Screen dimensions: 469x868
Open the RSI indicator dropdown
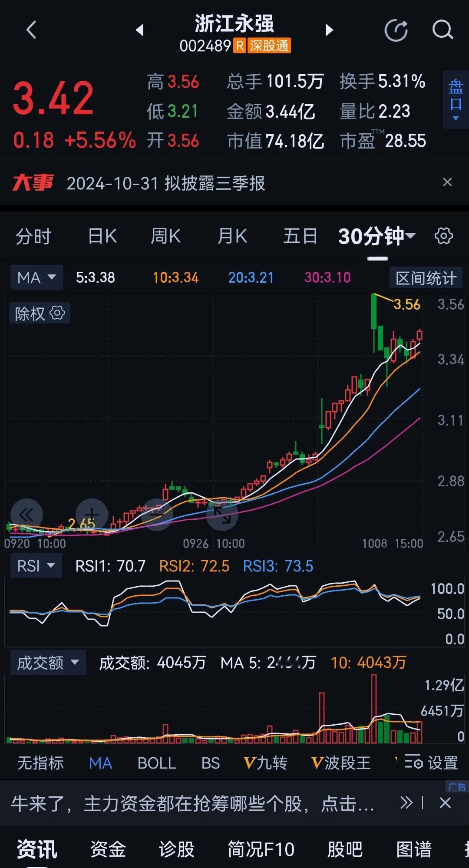[x=36, y=566]
